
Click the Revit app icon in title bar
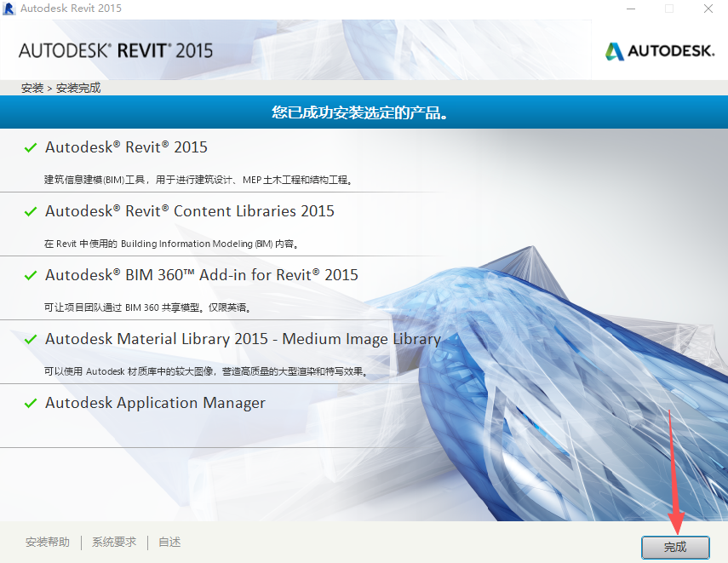pos(9,9)
